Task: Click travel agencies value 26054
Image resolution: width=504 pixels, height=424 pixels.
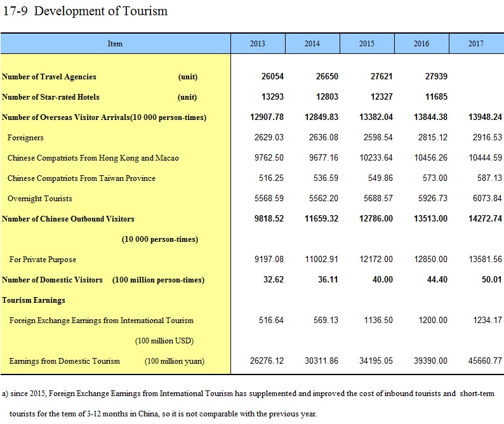Action: point(272,77)
